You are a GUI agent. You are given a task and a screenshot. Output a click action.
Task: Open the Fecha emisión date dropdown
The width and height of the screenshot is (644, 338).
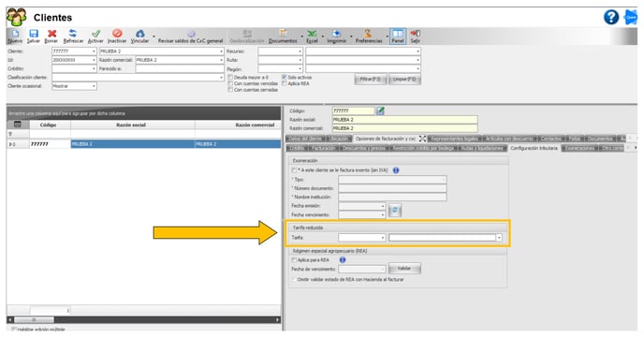pos(383,206)
